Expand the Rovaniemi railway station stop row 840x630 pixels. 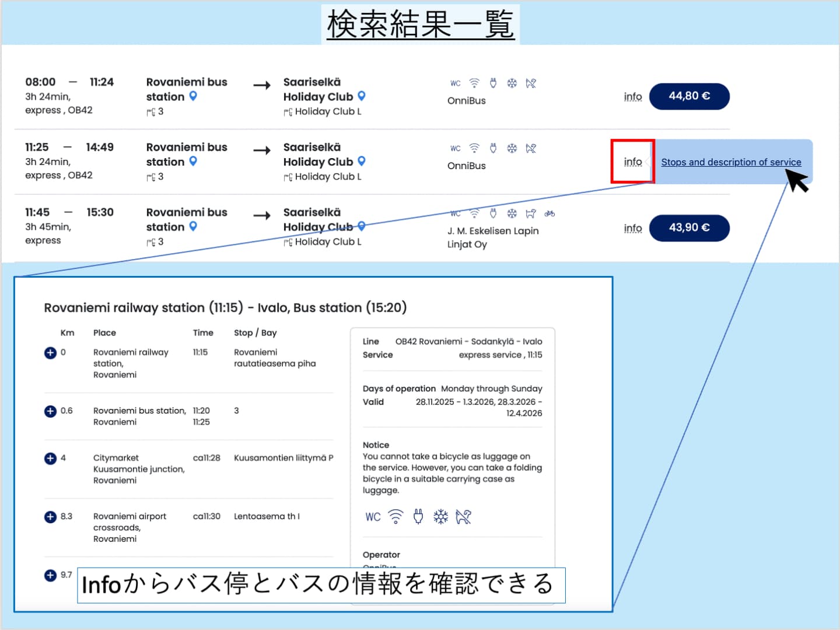(50, 353)
